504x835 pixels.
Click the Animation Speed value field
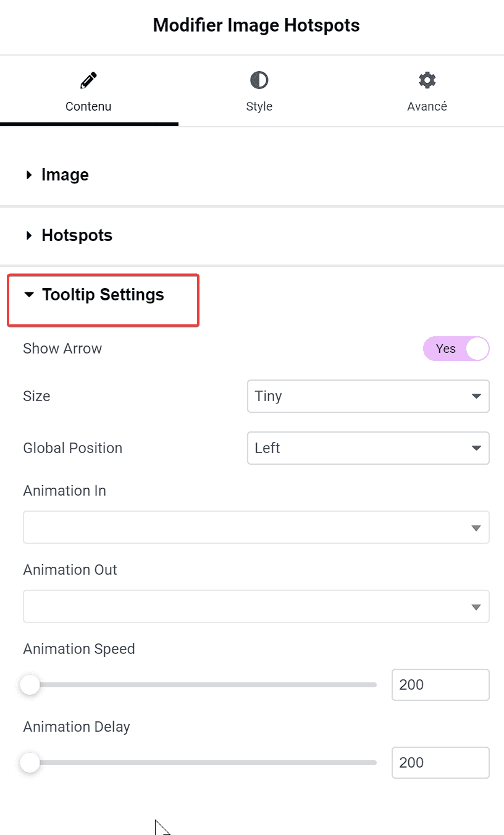coord(440,685)
